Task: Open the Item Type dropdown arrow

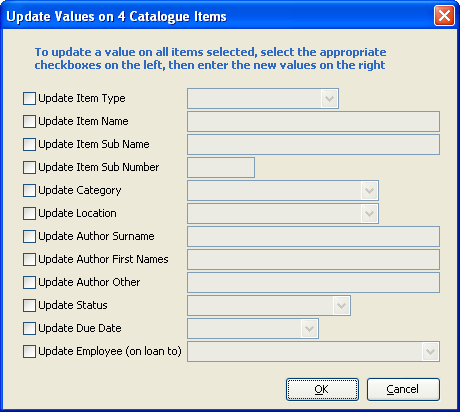Action: [x=330, y=99]
